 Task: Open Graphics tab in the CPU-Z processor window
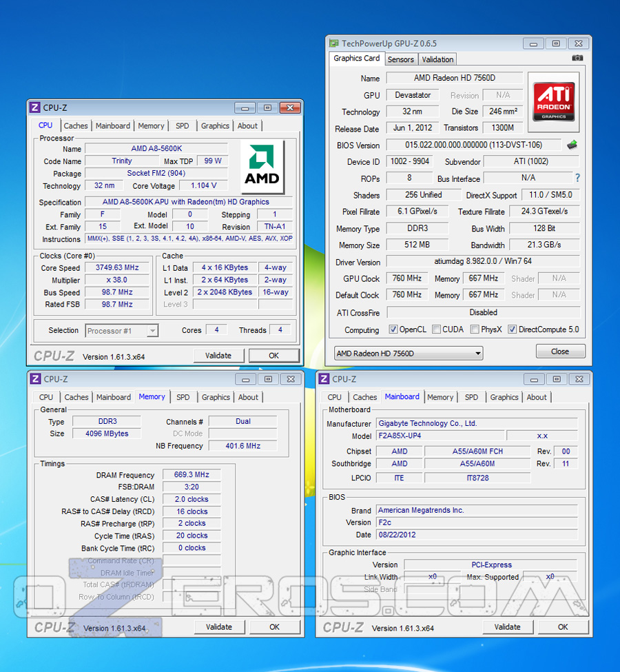215,125
